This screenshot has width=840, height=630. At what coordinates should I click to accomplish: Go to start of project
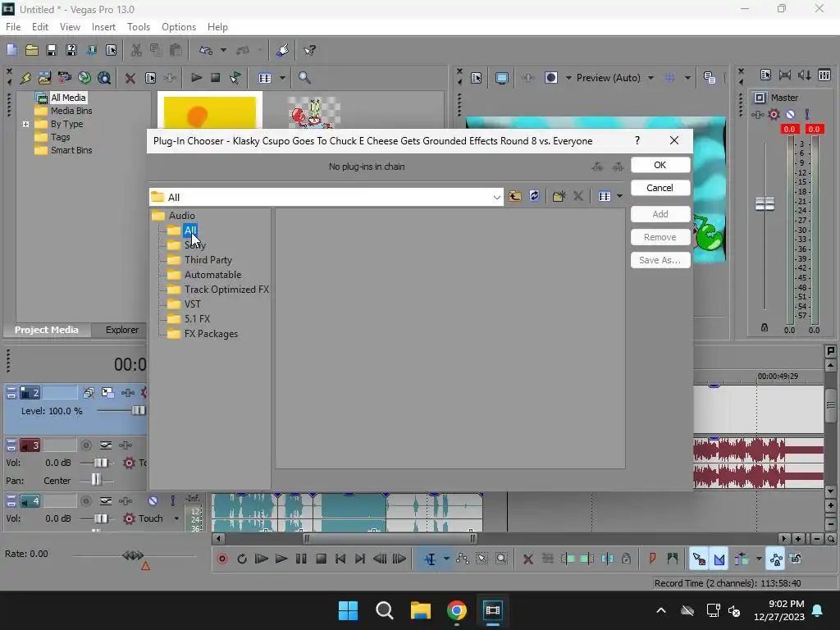tap(340, 559)
